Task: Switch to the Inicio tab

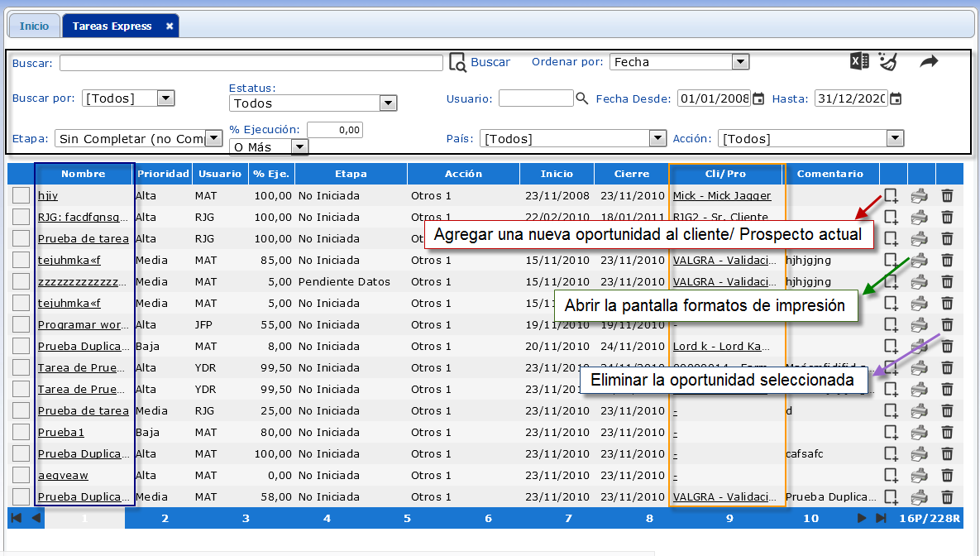Action: (x=34, y=26)
